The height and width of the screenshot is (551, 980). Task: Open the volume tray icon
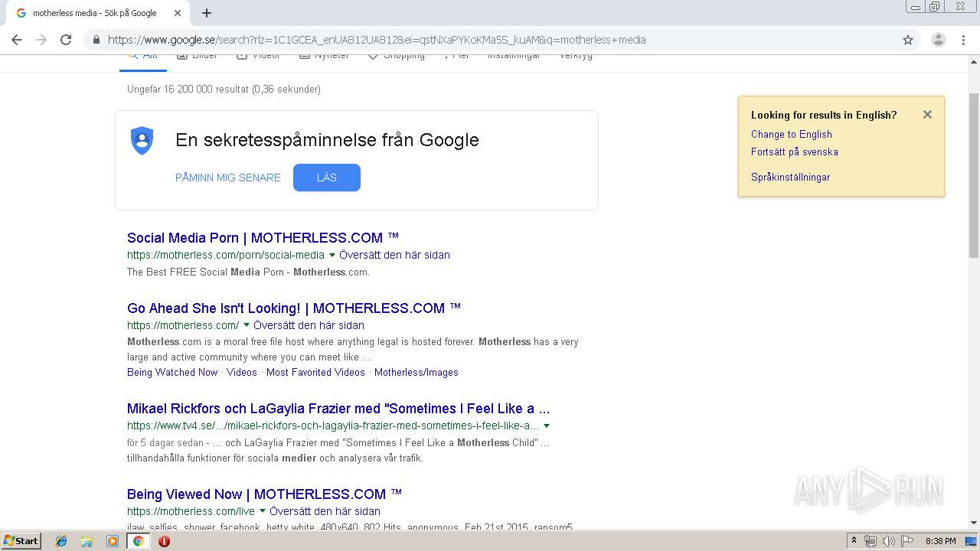pyautogui.click(x=888, y=541)
